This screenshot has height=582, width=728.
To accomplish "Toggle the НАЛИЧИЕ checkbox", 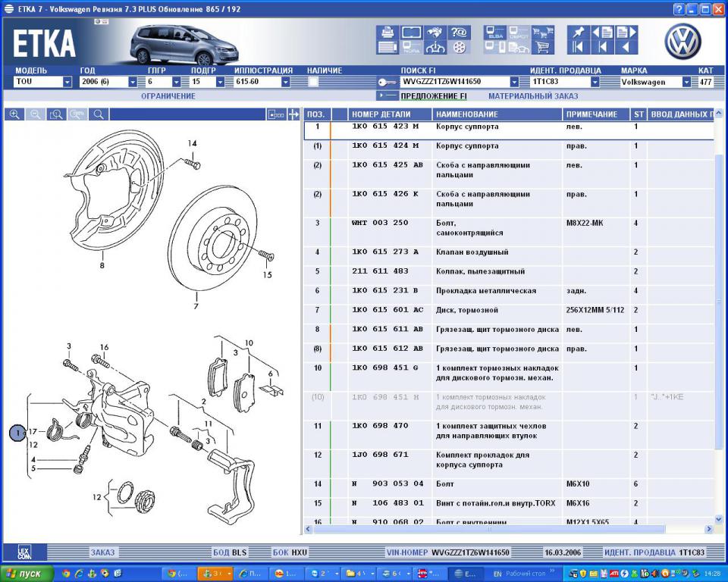I will (313, 82).
